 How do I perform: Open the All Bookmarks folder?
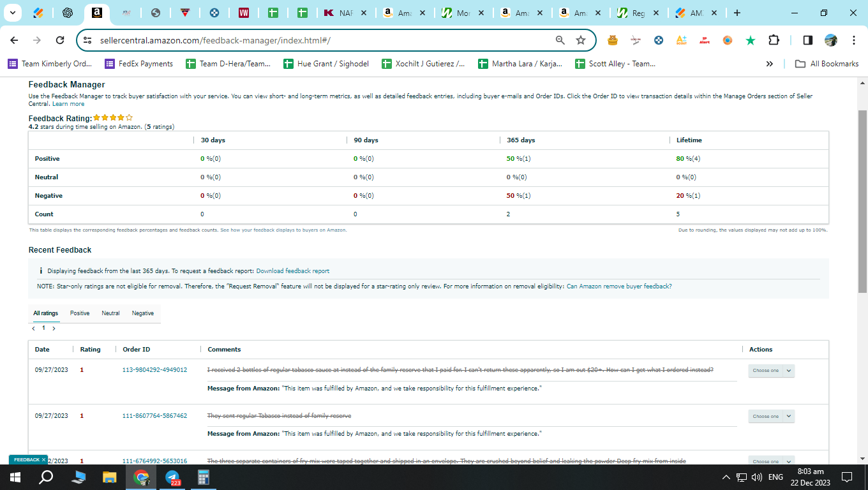[x=827, y=64]
